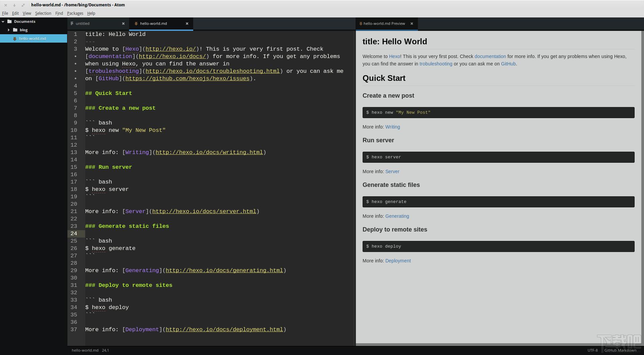The height and width of the screenshot is (355, 644).
Task: Open the trobuleshooting link in preview
Action: pos(436,64)
